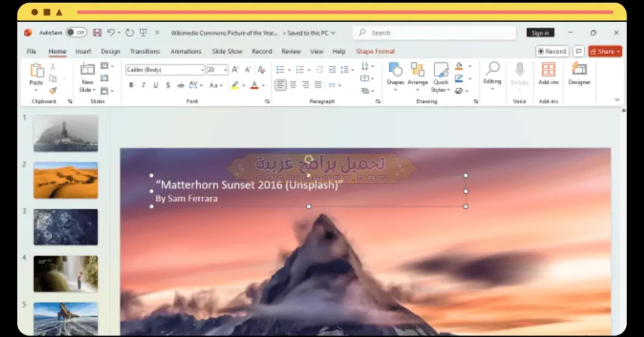Switch to the Design tab

(111, 52)
